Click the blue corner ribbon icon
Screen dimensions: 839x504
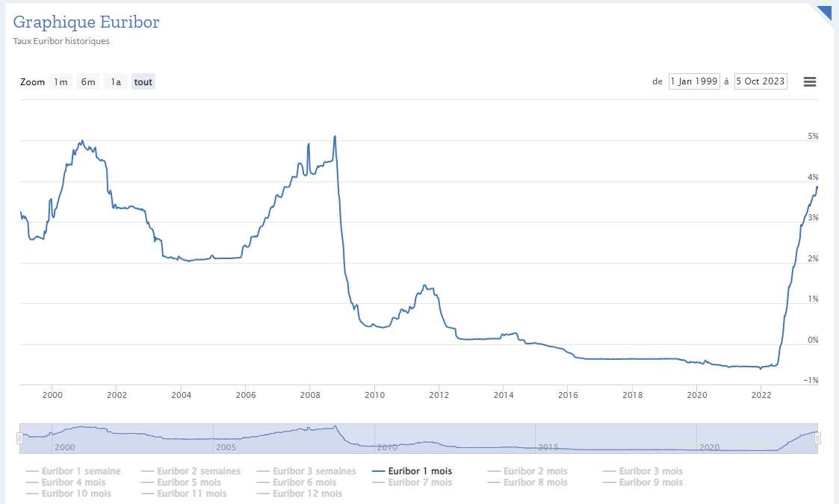tap(826, 11)
